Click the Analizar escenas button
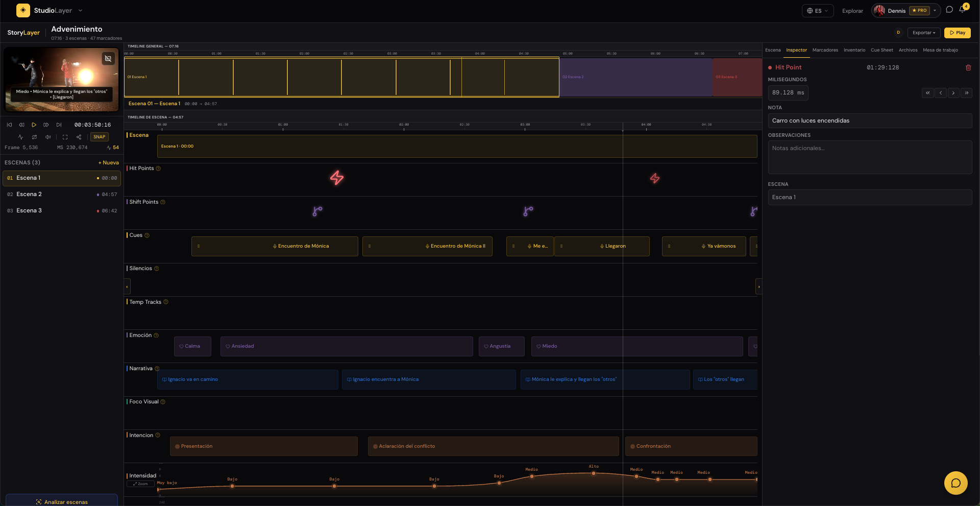Viewport: 980px width, 506px height. (62, 501)
